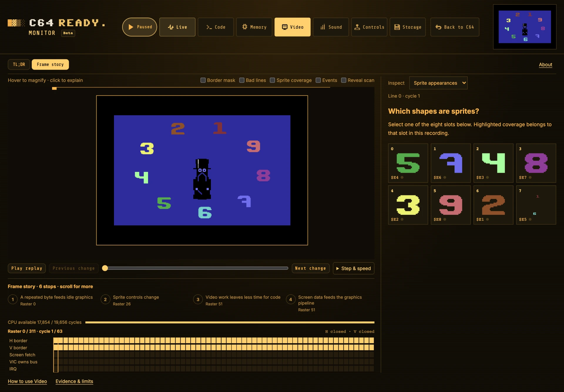The width and height of the screenshot is (564, 392).
Task: Open the Code tab
Action: click(x=216, y=27)
